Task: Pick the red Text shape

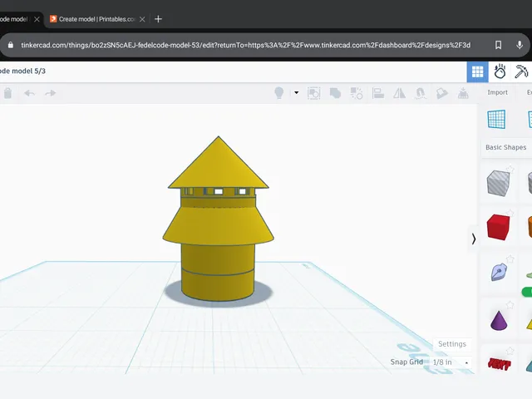Action: pos(499,364)
